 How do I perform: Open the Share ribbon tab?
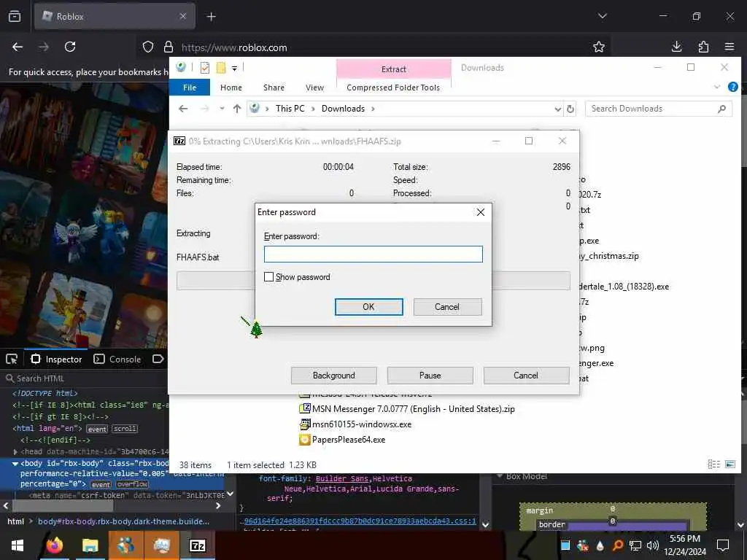coord(274,87)
